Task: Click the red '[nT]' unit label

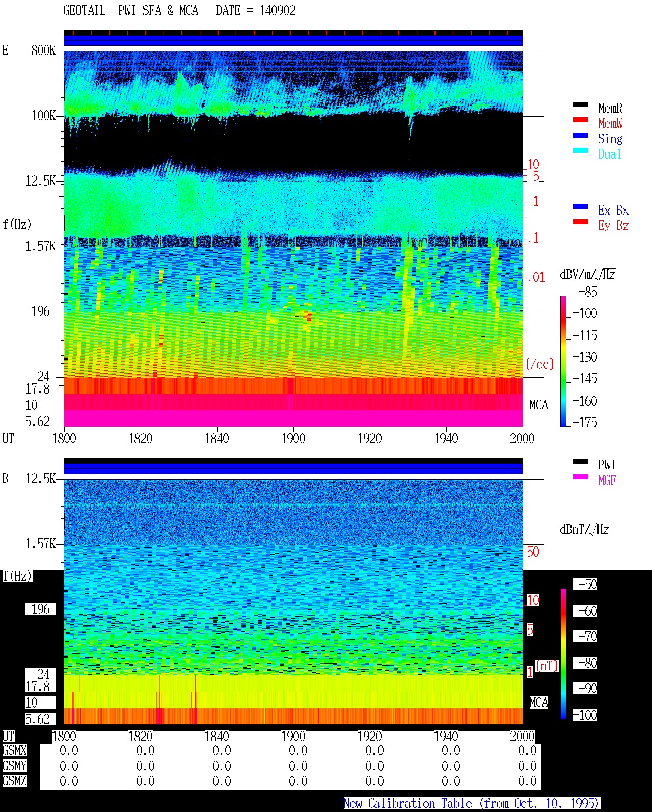Action: (547, 666)
